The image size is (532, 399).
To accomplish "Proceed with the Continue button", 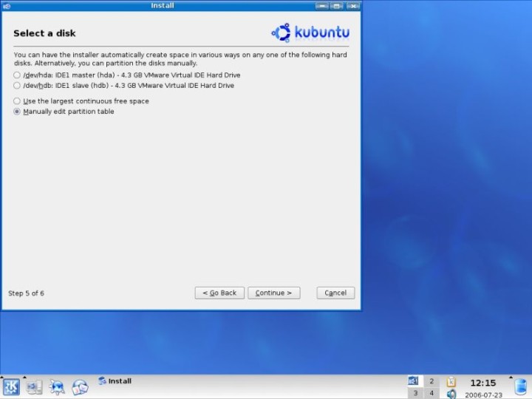I will point(274,293).
